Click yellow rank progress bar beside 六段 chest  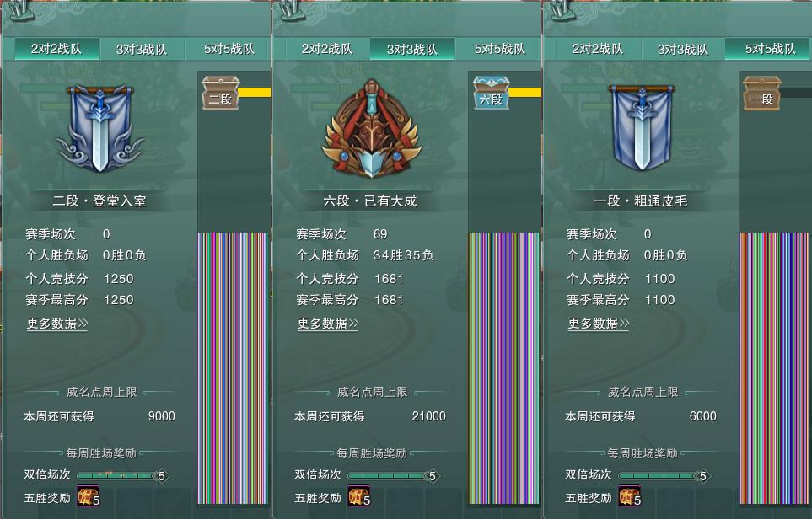[525, 92]
